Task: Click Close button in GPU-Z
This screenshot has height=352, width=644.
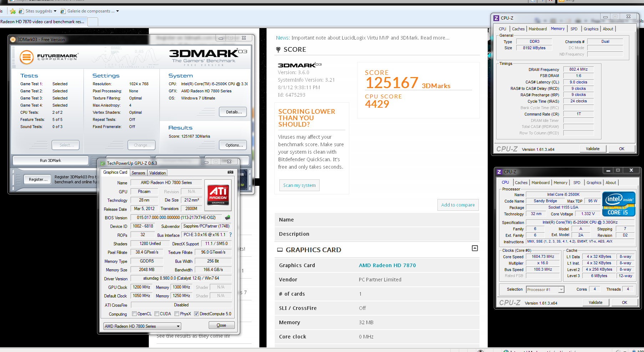Action: coord(222,325)
